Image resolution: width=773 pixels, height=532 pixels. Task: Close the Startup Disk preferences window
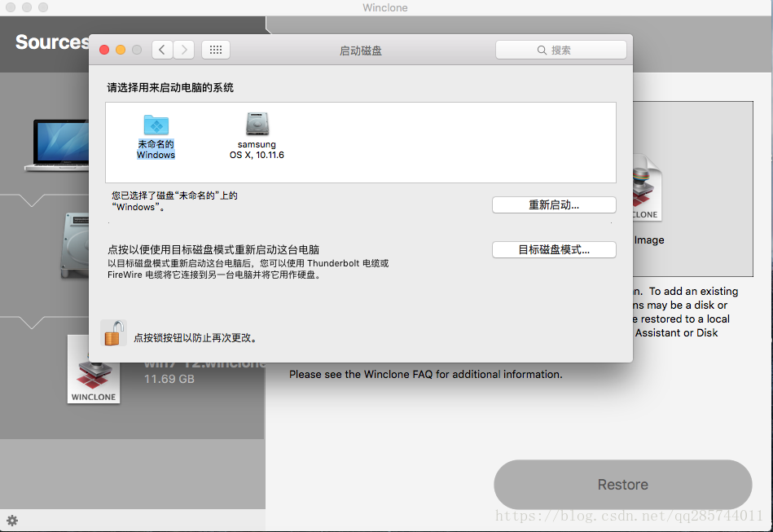point(104,50)
